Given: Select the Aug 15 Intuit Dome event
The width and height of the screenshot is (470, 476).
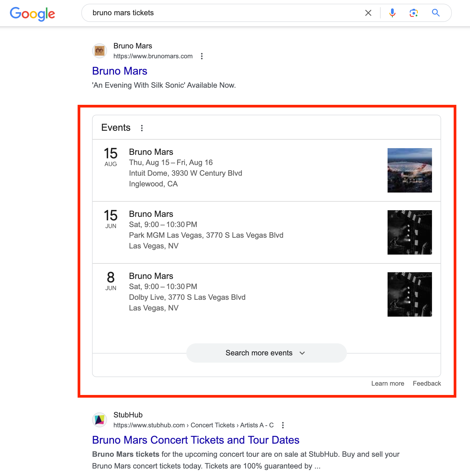Looking at the screenshot, I should point(266,170).
